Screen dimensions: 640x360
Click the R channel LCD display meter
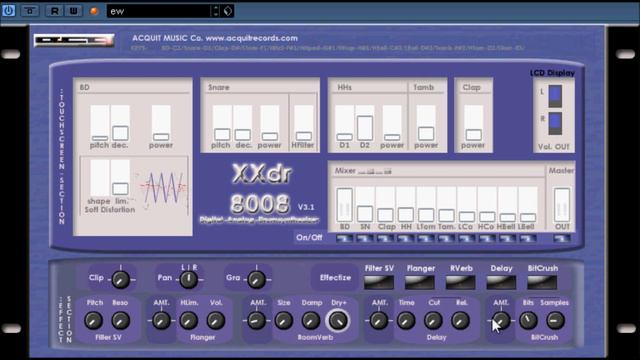point(555,124)
